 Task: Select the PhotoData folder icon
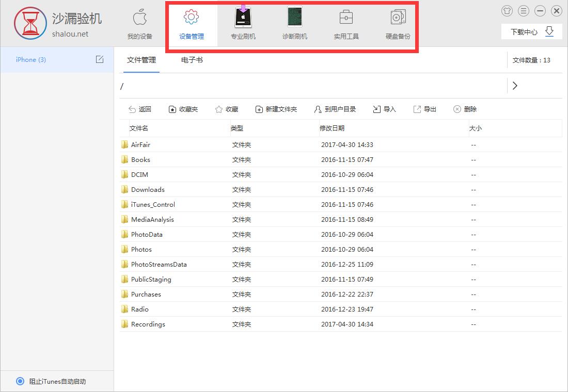(x=124, y=234)
